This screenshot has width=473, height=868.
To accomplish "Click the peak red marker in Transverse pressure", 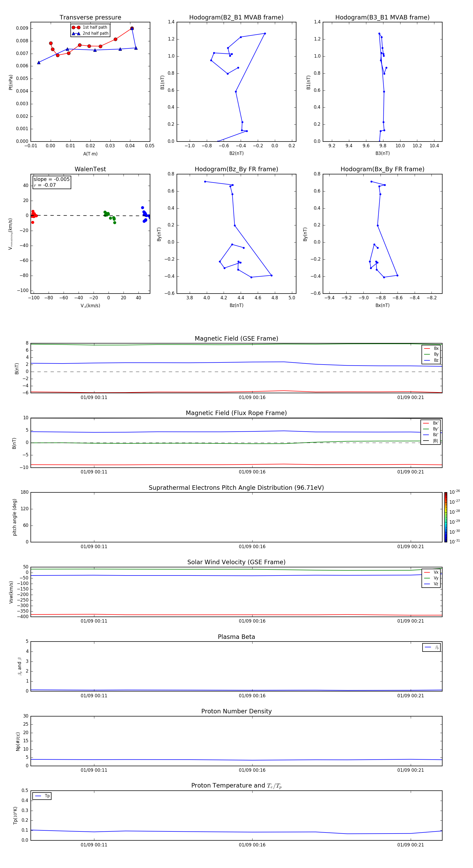I will click(x=132, y=28).
